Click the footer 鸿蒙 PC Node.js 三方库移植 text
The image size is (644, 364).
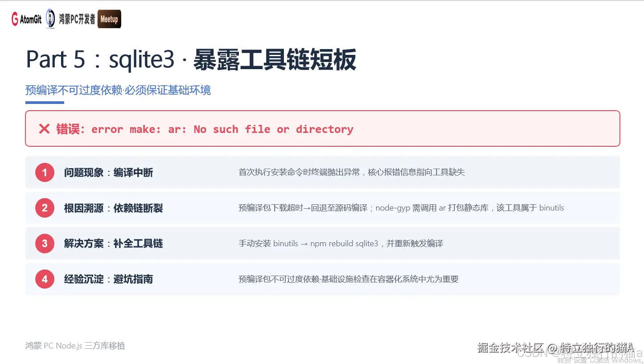pyautogui.click(x=75, y=346)
